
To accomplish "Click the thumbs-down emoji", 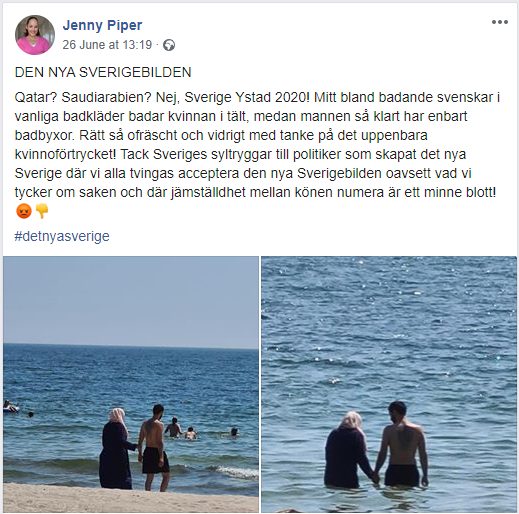I will coord(42,211).
